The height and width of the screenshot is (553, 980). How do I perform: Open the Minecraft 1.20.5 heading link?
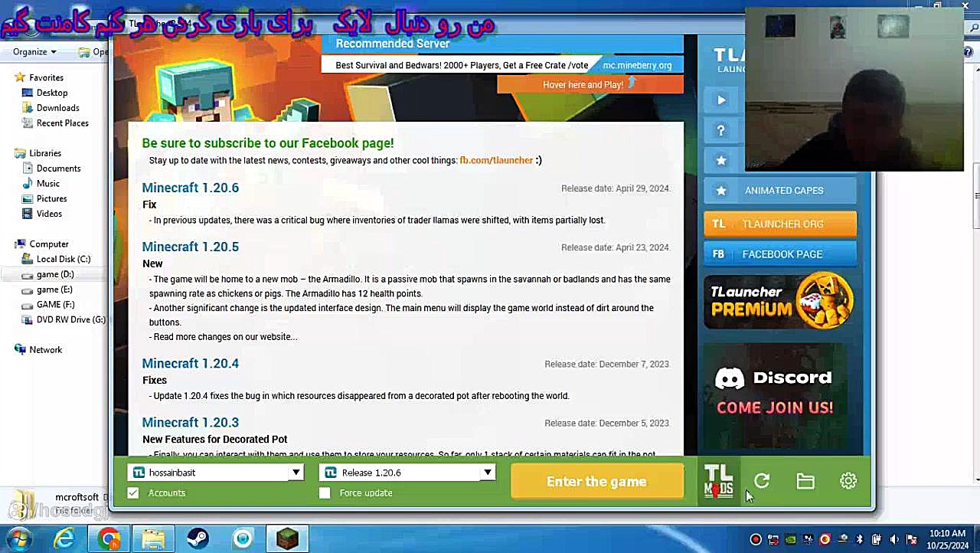click(x=191, y=247)
